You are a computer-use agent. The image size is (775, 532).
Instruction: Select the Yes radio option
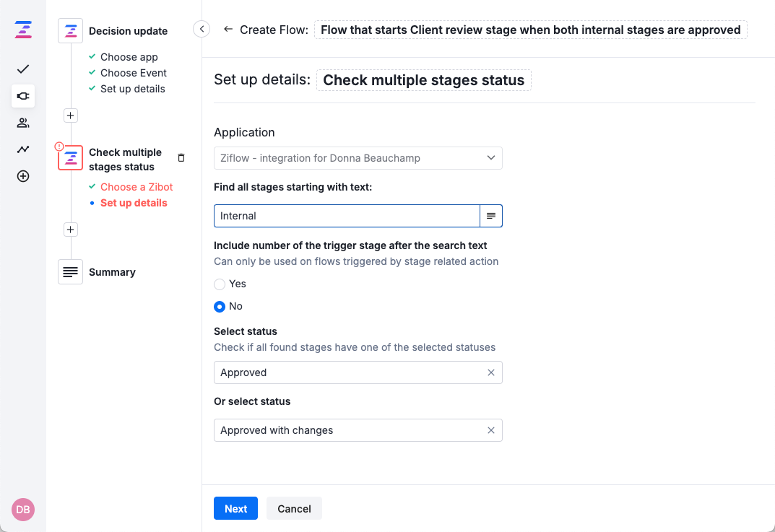click(x=220, y=284)
